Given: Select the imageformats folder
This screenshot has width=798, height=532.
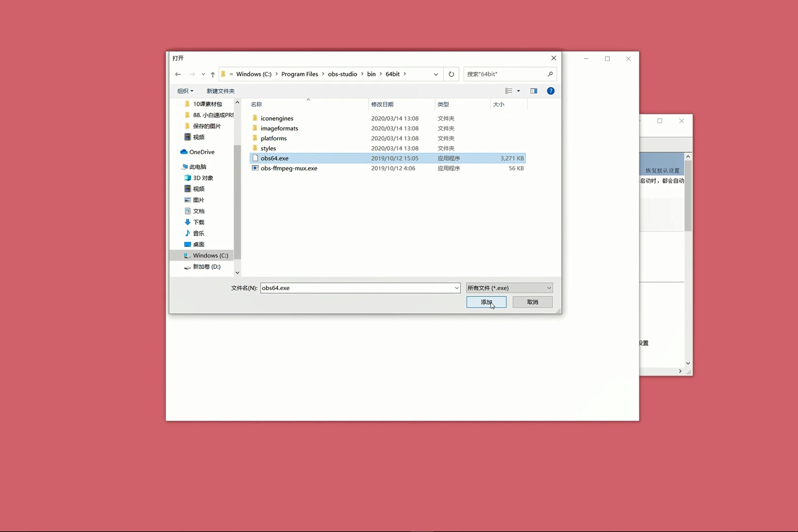Looking at the screenshot, I should tap(388, 129).
